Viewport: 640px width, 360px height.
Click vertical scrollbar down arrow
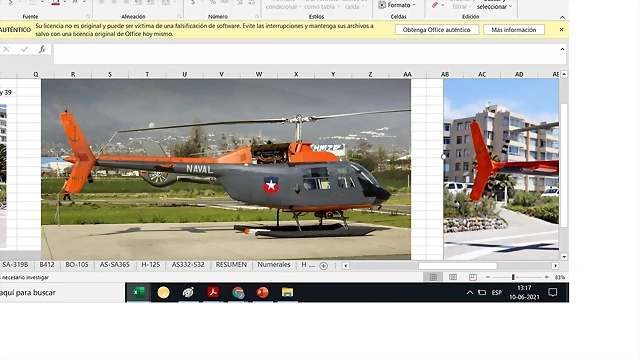click(564, 257)
